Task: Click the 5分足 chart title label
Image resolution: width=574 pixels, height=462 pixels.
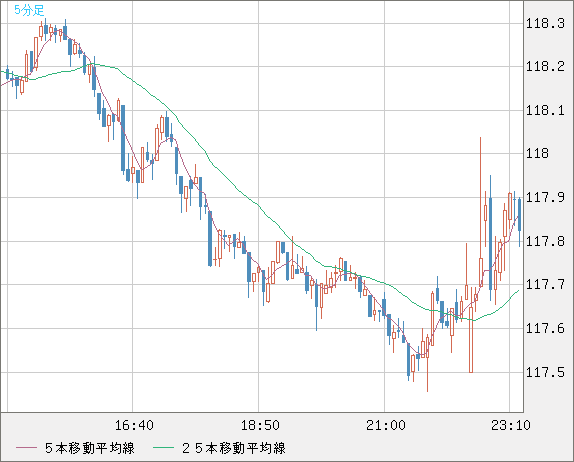Action: tap(29, 10)
